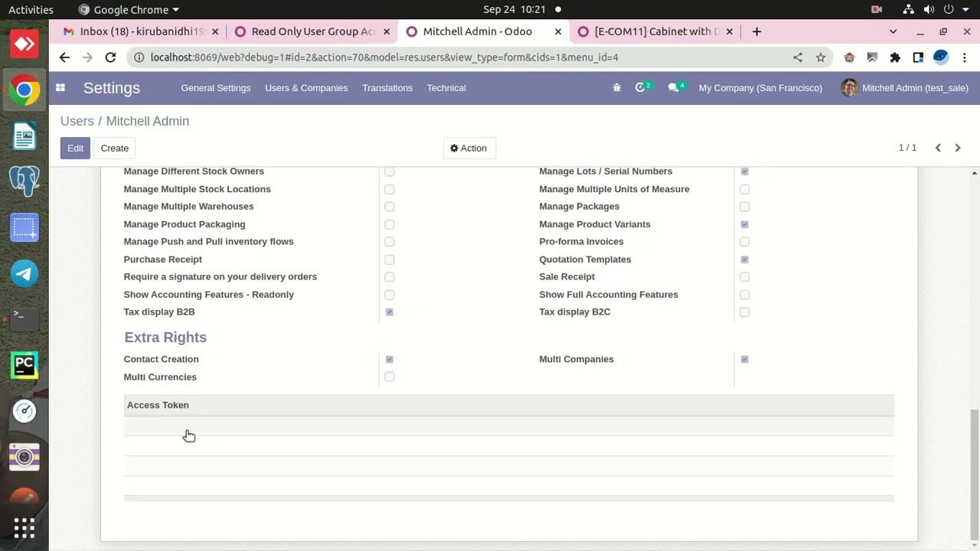Toggle Manage Packages checkbox

pos(744,207)
